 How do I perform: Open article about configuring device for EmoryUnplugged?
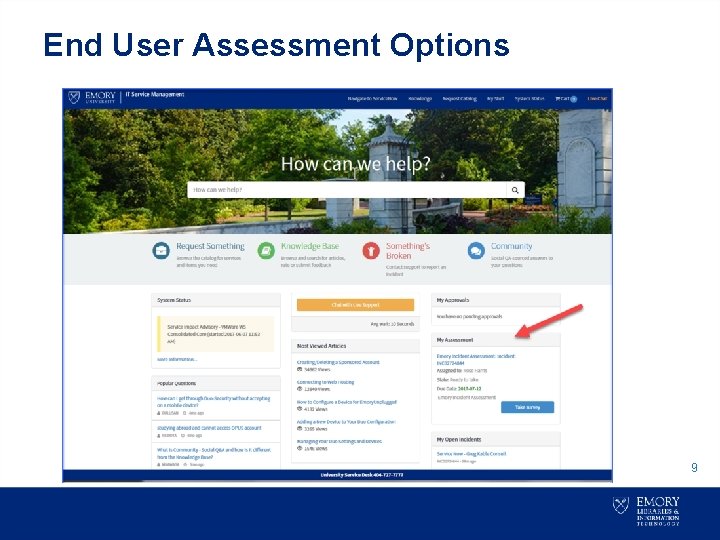[x=347, y=402]
